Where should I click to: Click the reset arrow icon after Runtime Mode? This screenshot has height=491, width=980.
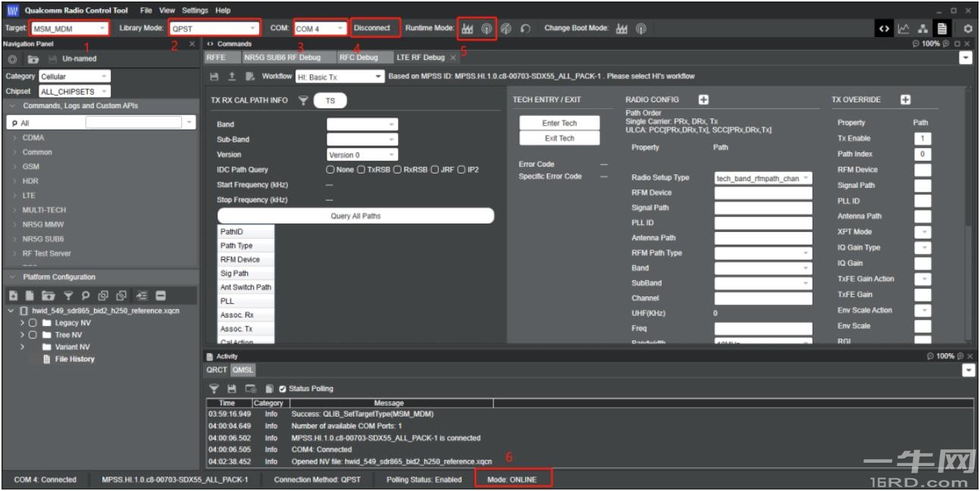pos(525,29)
